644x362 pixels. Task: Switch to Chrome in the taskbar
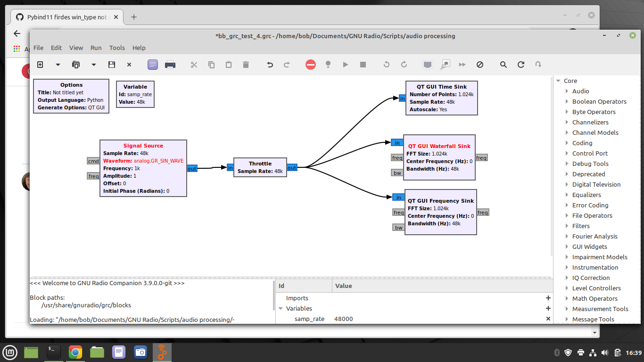pos(75,352)
